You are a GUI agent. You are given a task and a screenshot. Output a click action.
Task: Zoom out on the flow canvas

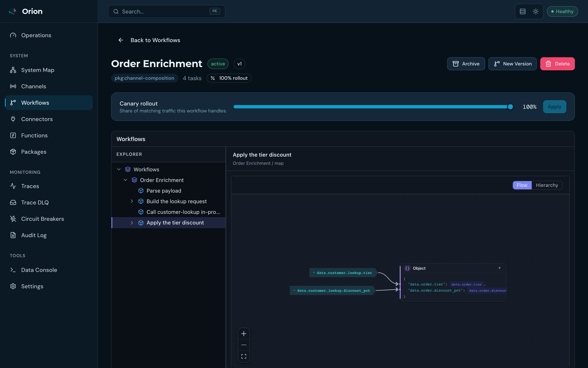(244, 345)
